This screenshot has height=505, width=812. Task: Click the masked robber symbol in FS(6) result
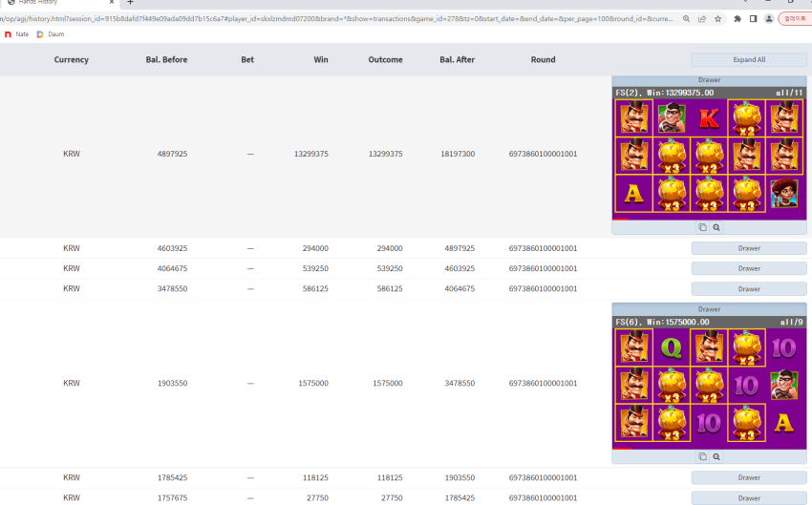click(x=784, y=385)
